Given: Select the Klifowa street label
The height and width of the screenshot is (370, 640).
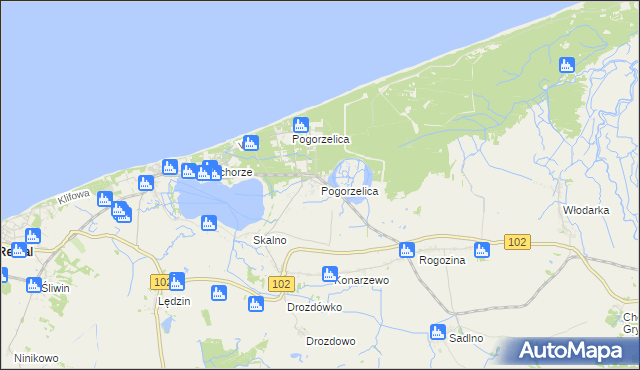Looking at the screenshot, I should (73, 197).
